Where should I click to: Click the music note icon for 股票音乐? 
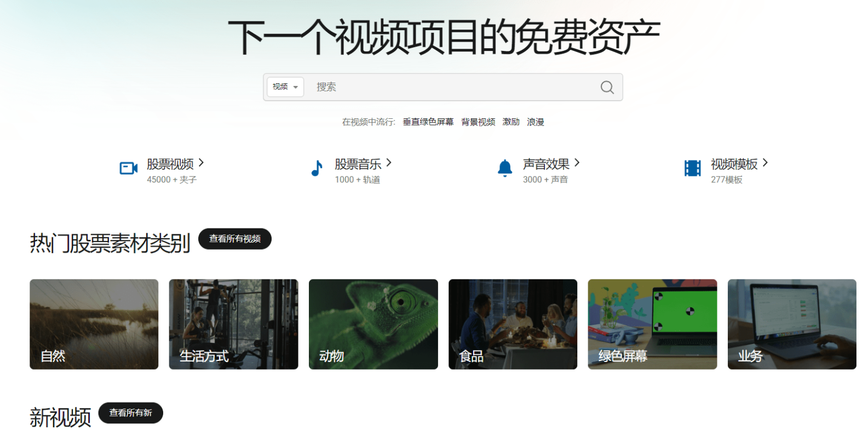[x=317, y=168]
